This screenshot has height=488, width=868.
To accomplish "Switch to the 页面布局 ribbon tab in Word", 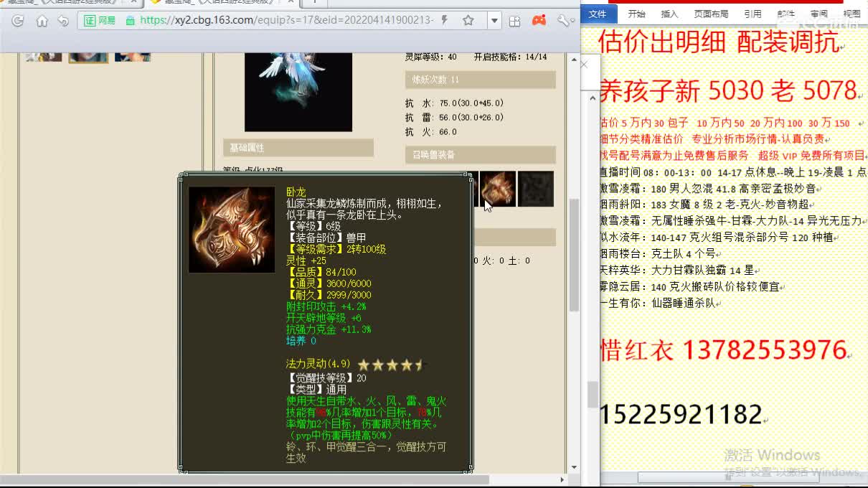I will 711,14.
